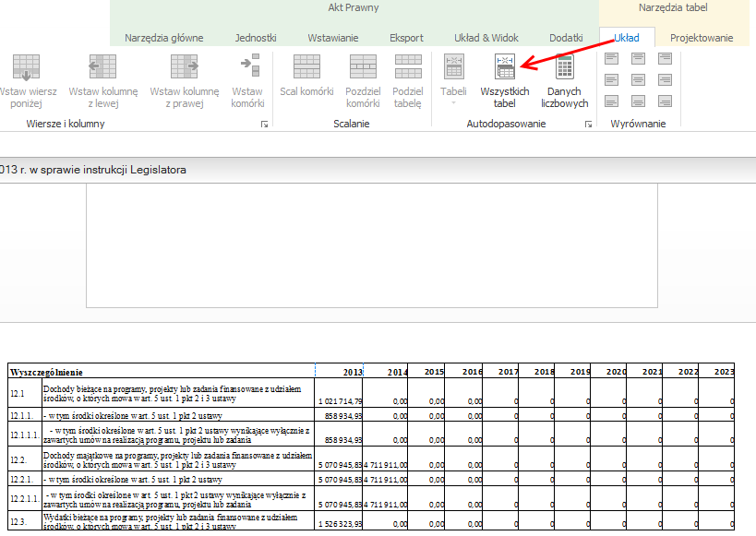Image resolution: width=756 pixels, height=536 pixels.
Task: Autofit all tables (Wszystkich tabel)
Action: click(x=505, y=81)
